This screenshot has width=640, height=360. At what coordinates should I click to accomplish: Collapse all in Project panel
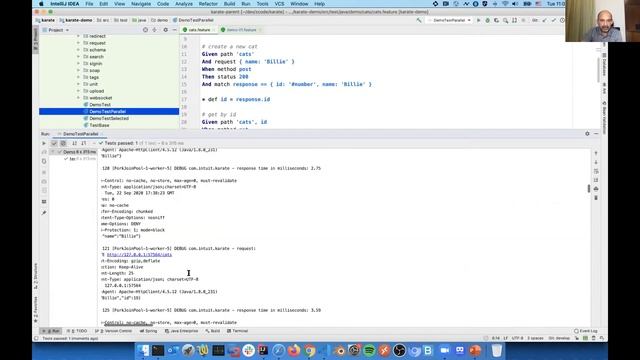(155, 30)
